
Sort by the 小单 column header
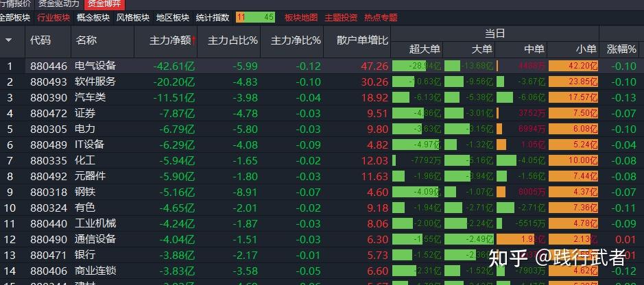[x=586, y=49]
